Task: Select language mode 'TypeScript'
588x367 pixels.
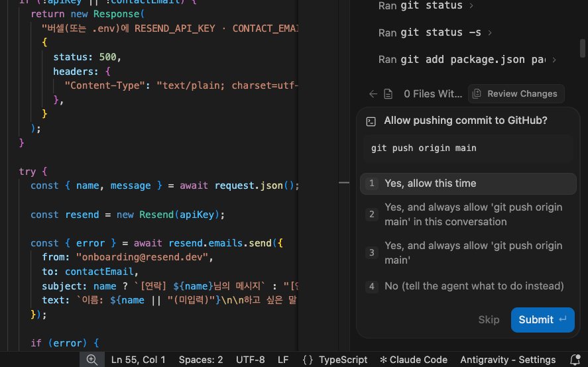Action: (x=343, y=360)
